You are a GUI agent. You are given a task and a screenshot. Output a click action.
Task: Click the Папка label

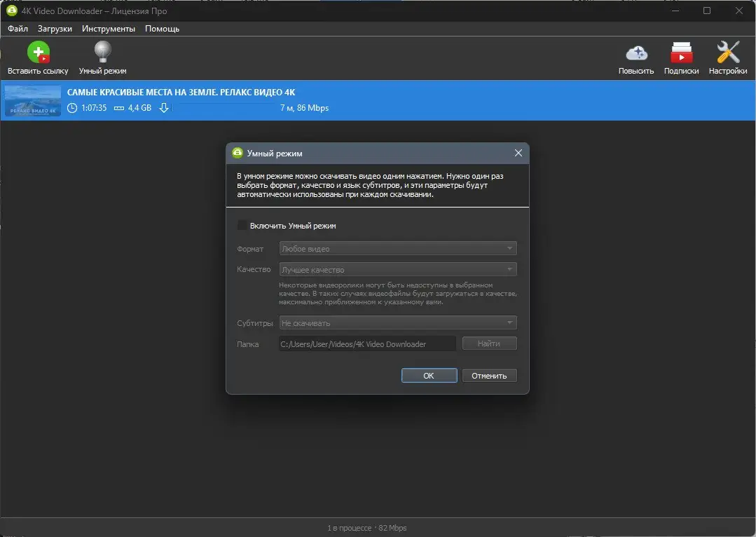[248, 344]
